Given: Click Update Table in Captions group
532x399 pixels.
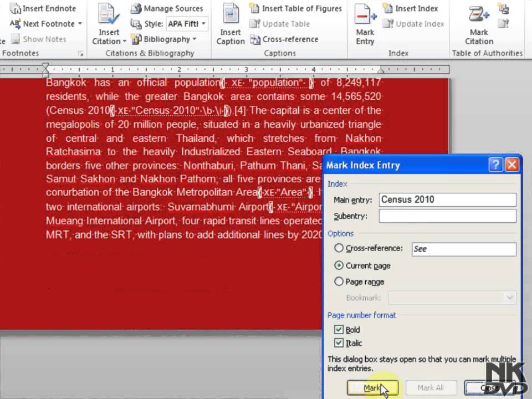Looking at the screenshot, I should (x=280, y=24).
